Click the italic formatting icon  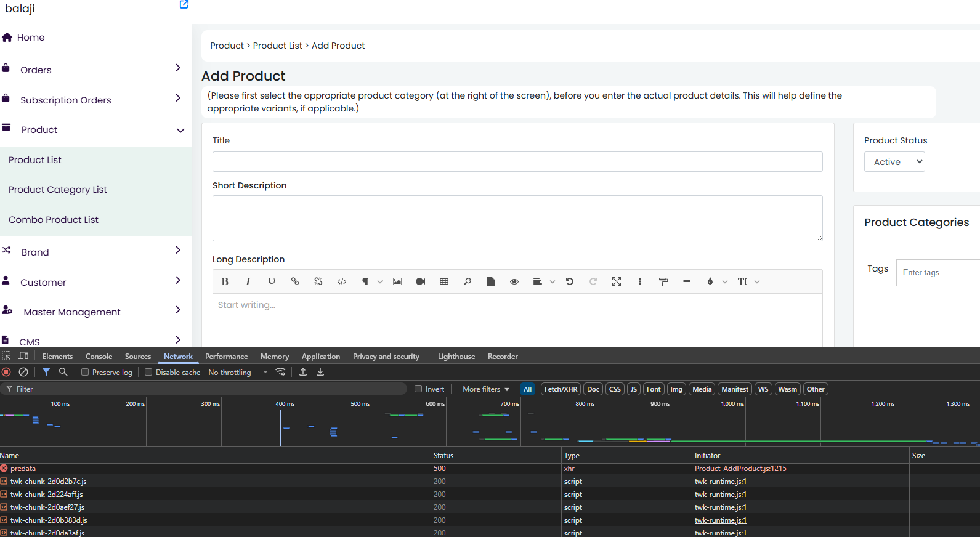[x=248, y=281]
